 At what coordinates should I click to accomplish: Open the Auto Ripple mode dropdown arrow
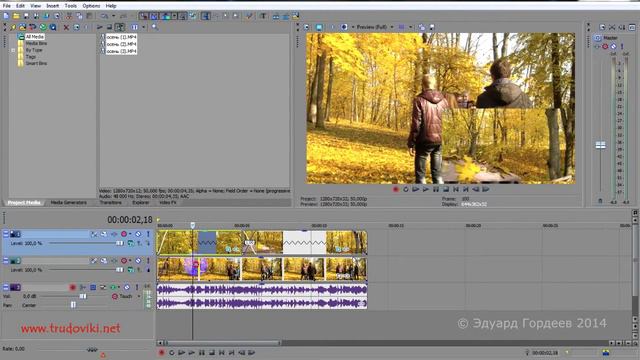pos(174,16)
